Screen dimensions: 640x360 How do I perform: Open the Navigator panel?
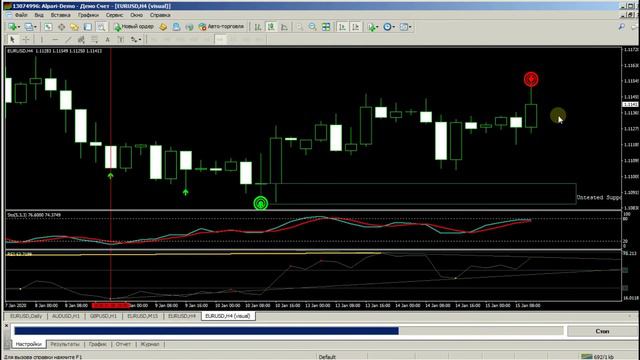pyautogui.click(x=74, y=27)
